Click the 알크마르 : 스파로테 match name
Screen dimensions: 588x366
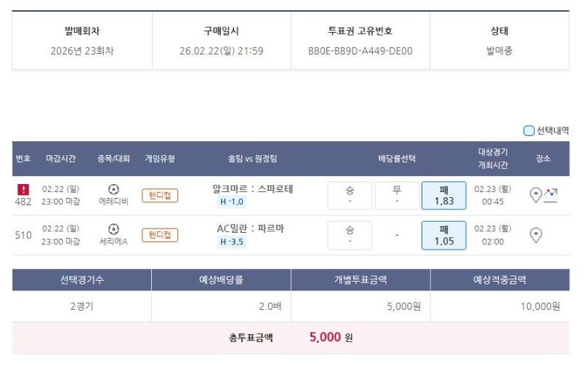(x=252, y=189)
